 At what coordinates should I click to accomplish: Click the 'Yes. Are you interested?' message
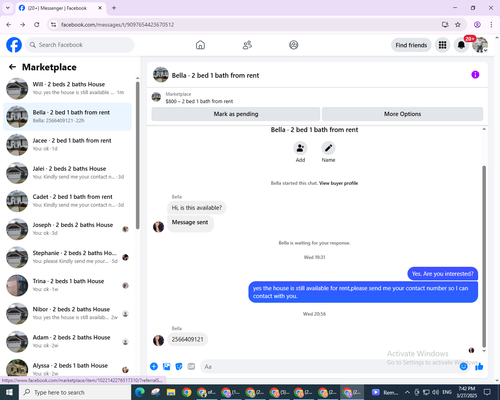click(x=442, y=274)
